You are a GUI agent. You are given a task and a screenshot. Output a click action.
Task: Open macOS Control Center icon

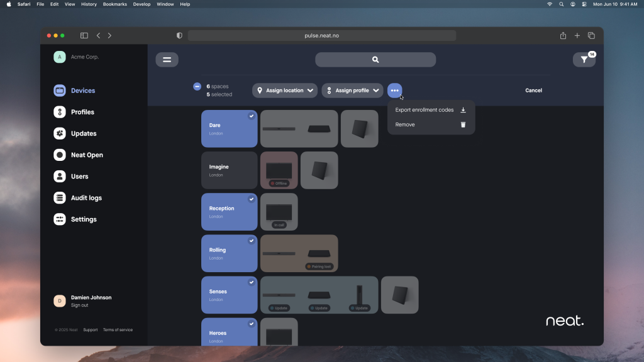tap(584, 4)
